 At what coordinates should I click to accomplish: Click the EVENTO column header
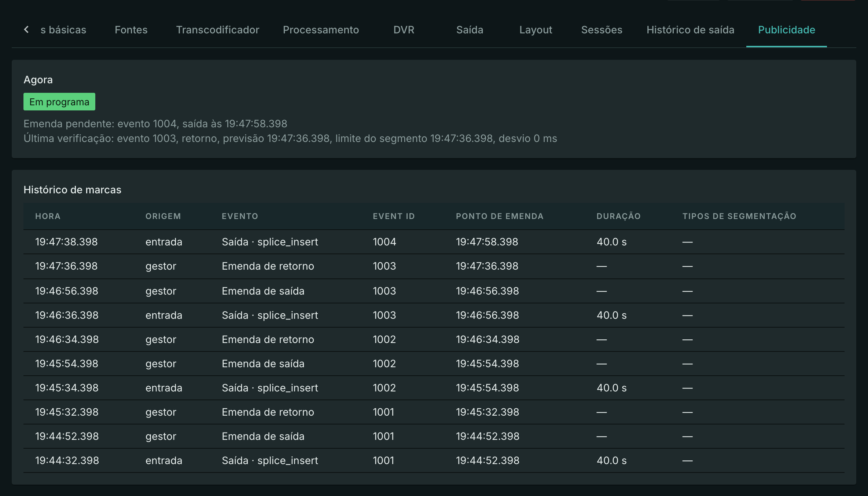pos(240,216)
